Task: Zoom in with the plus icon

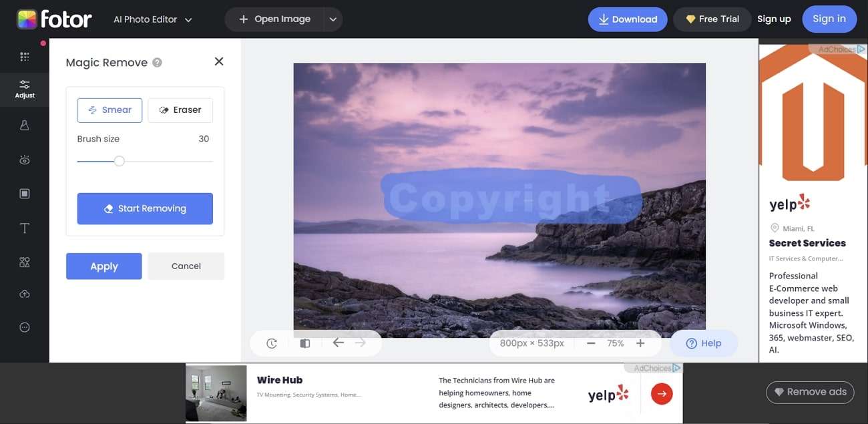Action: (x=640, y=343)
